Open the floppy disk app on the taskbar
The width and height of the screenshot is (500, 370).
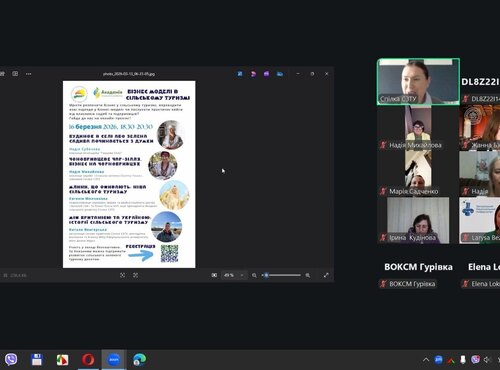point(37,360)
